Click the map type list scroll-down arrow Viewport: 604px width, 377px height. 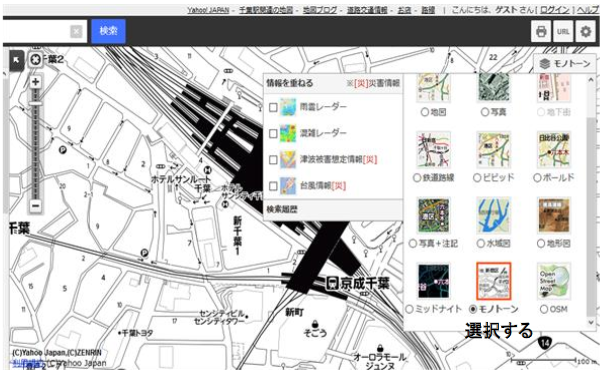click(591, 323)
